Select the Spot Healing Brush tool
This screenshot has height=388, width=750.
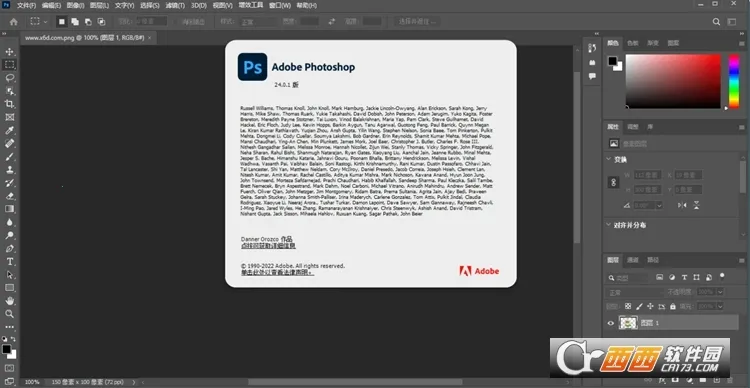tap(10, 143)
